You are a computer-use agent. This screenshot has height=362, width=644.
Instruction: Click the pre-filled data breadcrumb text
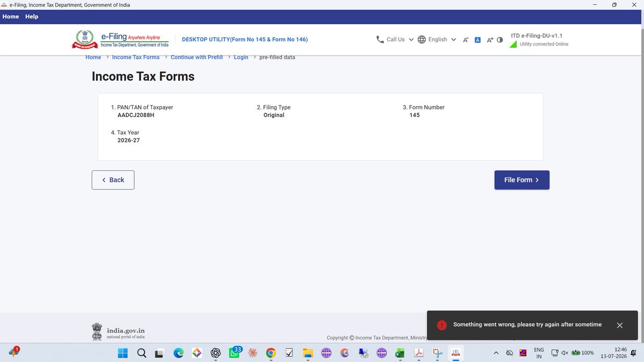(x=277, y=57)
